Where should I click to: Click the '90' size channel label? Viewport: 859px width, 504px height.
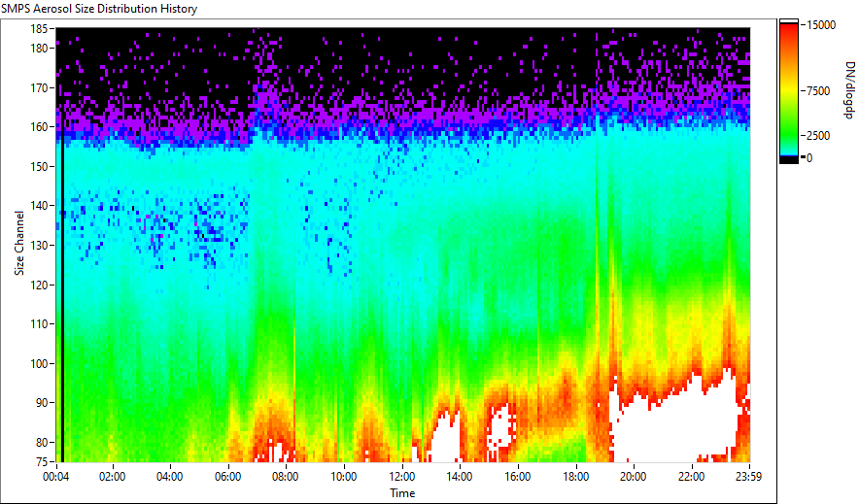click(42, 403)
